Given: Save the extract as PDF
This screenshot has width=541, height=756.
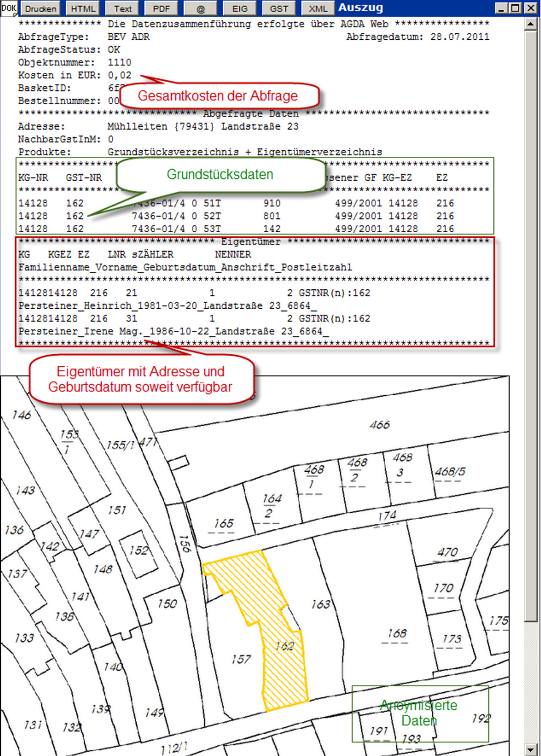Looking at the screenshot, I should [x=161, y=8].
